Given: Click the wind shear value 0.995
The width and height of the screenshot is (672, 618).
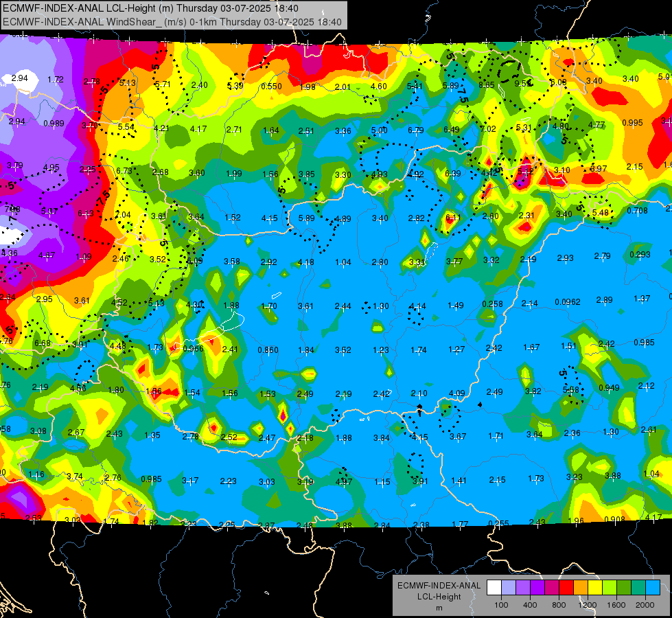Looking at the screenshot, I should click(633, 123).
